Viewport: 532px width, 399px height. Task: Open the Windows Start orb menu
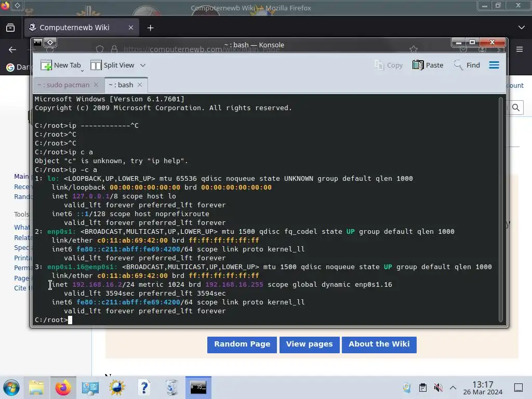coord(11,388)
